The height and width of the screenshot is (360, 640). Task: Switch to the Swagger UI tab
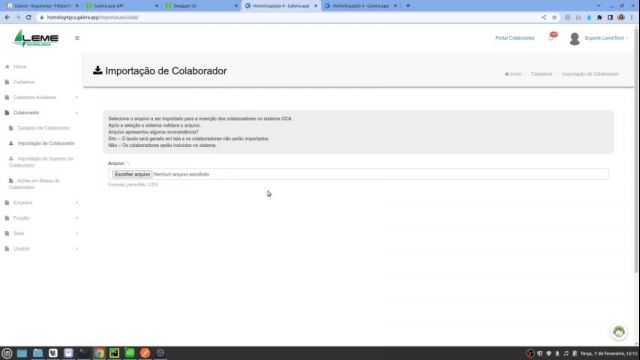click(202, 6)
